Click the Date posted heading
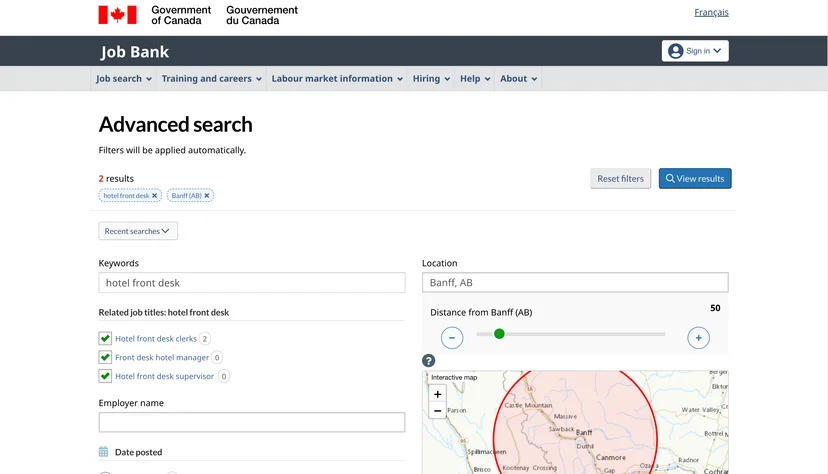Viewport: 828px width, 474px height. [x=138, y=452]
